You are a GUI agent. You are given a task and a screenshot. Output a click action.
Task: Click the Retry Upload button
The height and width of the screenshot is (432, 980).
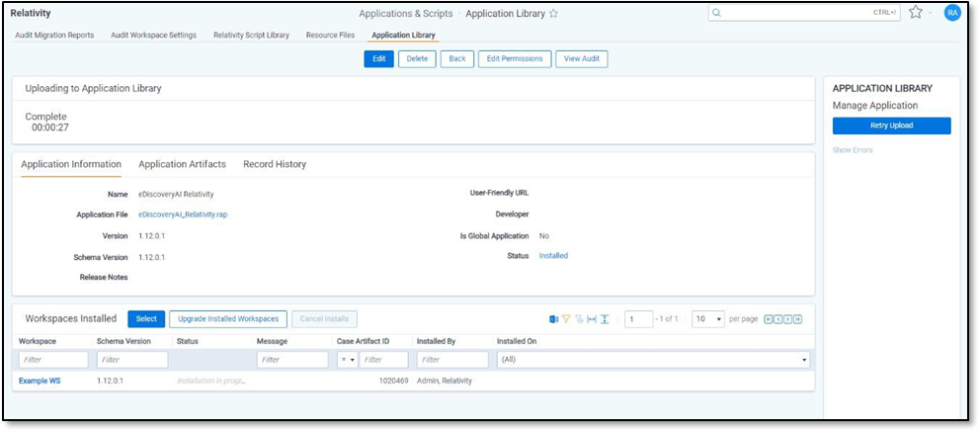[891, 126]
